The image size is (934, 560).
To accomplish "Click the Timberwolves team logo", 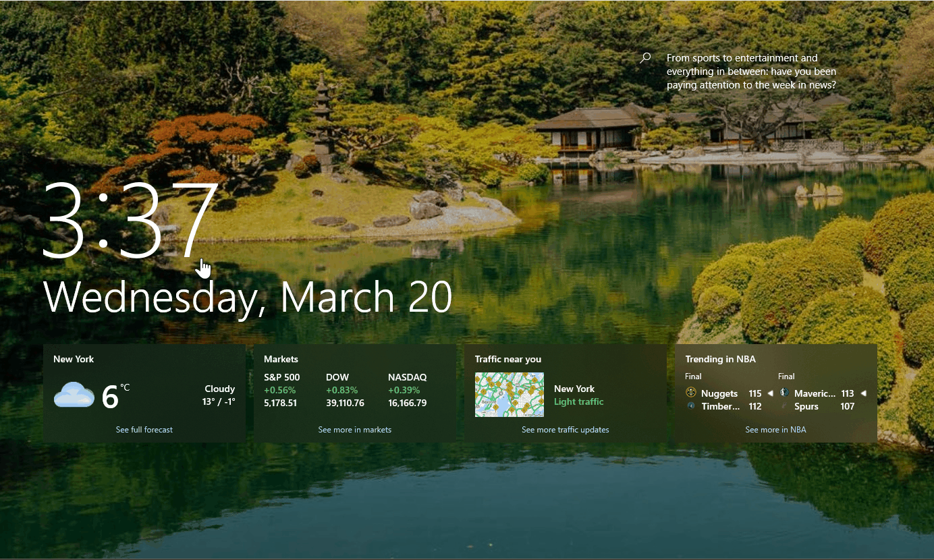I will 691,405.
